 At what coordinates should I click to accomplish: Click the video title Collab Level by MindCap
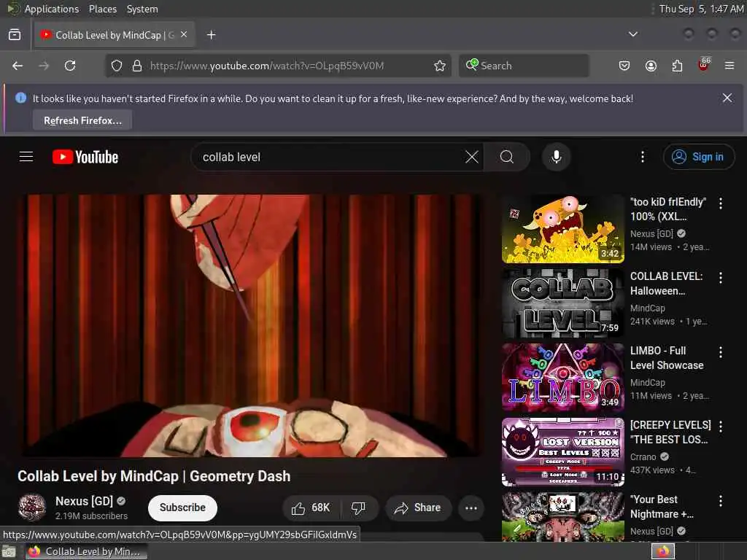tap(154, 476)
